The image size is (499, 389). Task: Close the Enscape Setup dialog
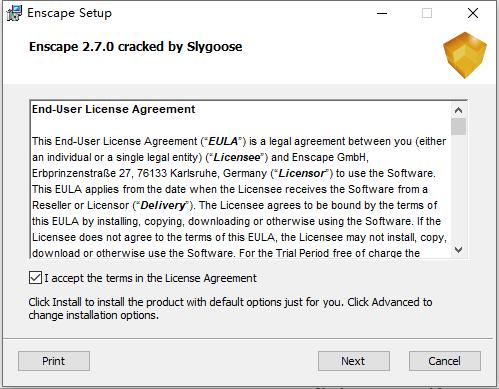[473, 13]
